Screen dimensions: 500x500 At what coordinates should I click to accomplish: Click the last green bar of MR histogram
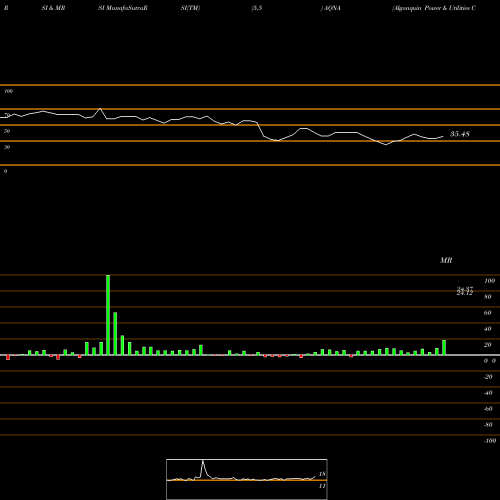click(444, 348)
